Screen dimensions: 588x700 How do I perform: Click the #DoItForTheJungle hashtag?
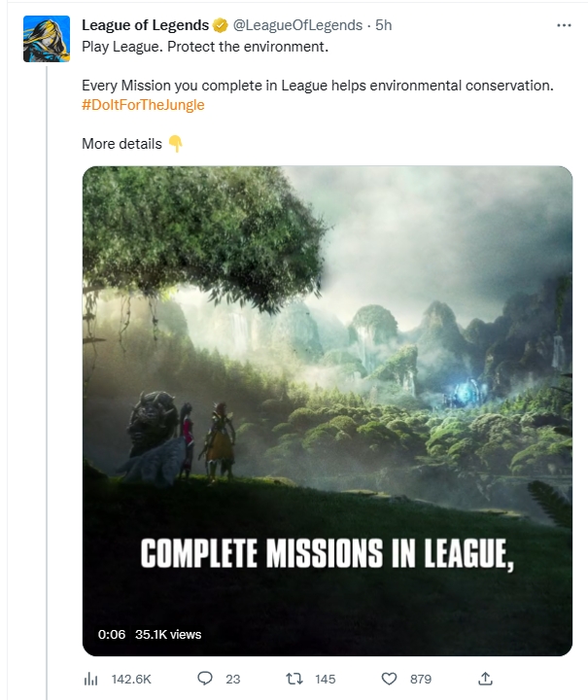pos(143,105)
